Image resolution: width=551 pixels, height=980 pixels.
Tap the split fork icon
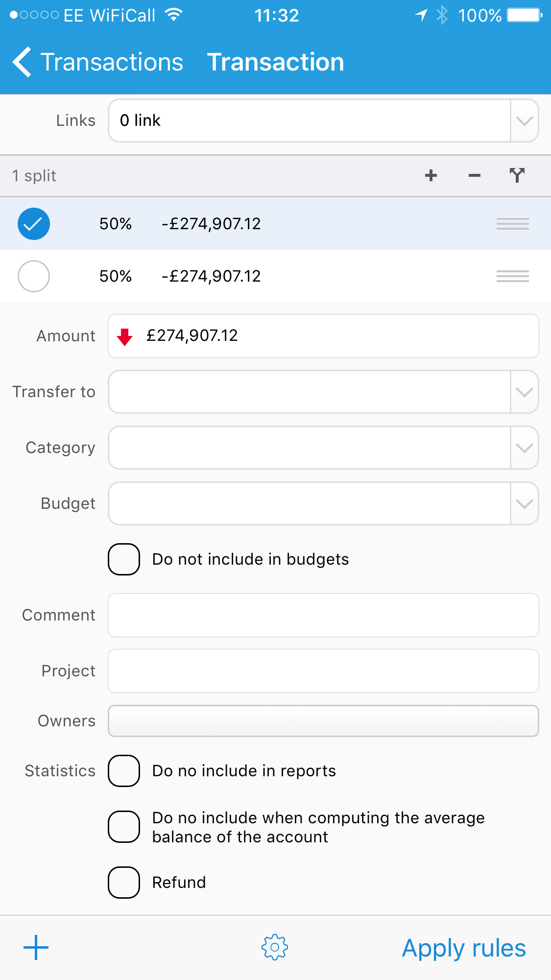pyautogui.click(x=517, y=175)
